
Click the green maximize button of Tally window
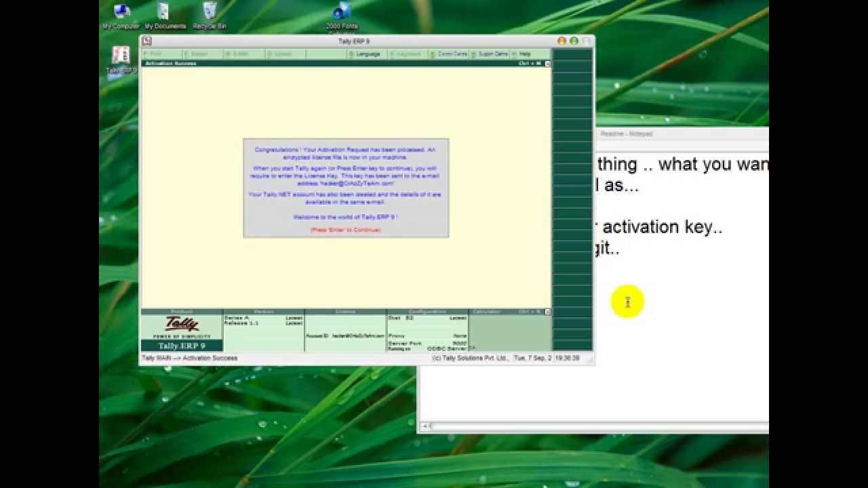[574, 41]
